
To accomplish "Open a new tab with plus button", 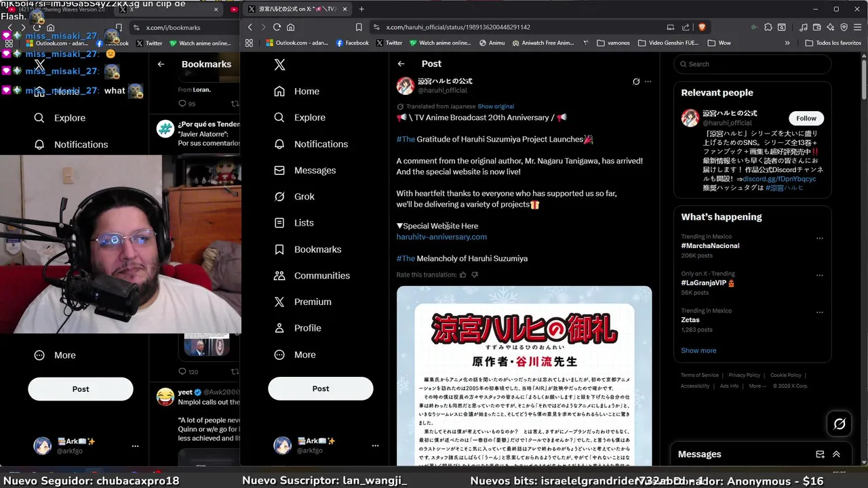I will point(361,9).
